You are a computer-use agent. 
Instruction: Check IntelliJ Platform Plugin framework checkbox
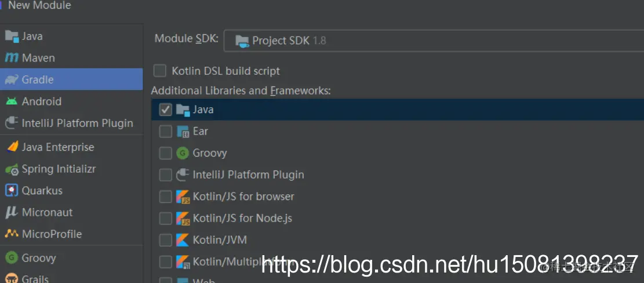coord(166,175)
